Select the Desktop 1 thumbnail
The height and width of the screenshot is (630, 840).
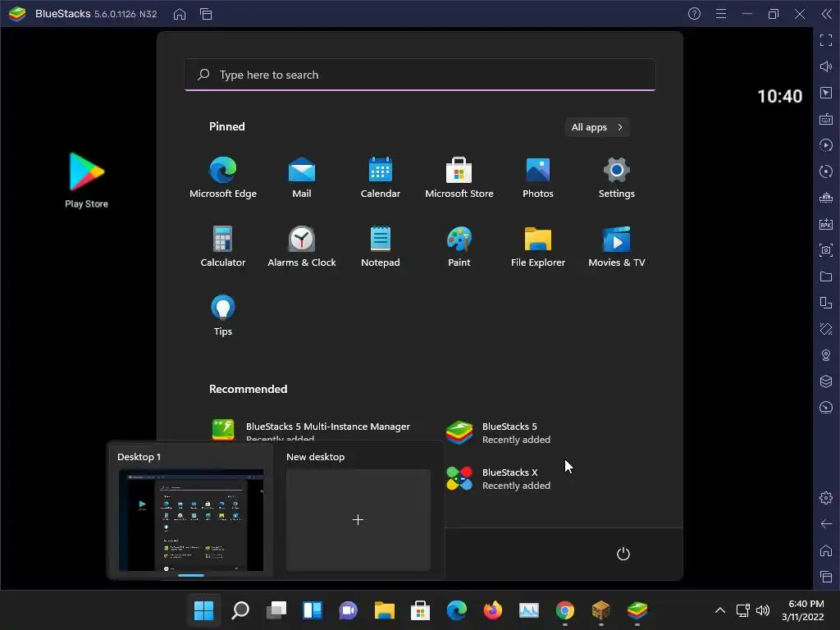click(x=190, y=519)
